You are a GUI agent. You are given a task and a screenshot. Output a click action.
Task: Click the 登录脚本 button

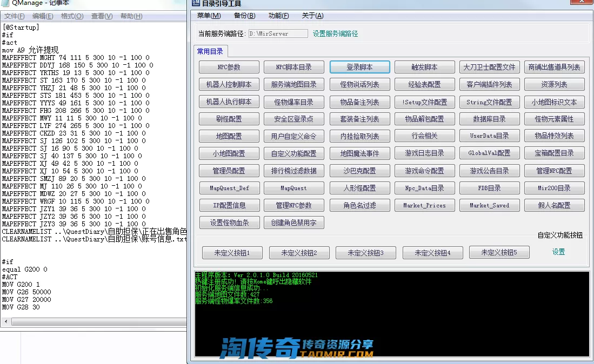click(x=360, y=67)
